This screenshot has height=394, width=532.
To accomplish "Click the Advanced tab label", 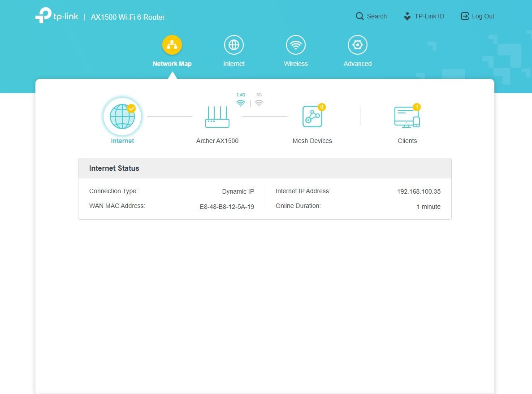I will [358, 64].
